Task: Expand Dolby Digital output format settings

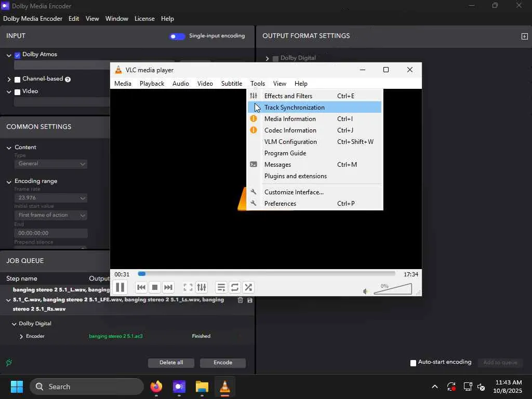Action: pos(267,59)
